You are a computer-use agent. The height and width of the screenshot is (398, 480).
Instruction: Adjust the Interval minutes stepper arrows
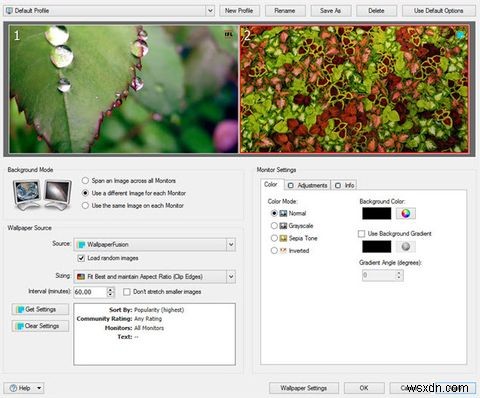[x=110, y=292]
